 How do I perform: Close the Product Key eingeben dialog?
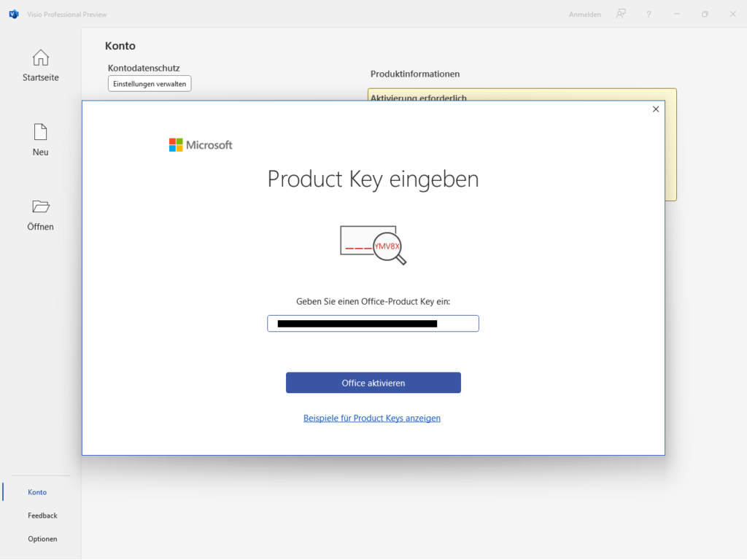(655, 109)
